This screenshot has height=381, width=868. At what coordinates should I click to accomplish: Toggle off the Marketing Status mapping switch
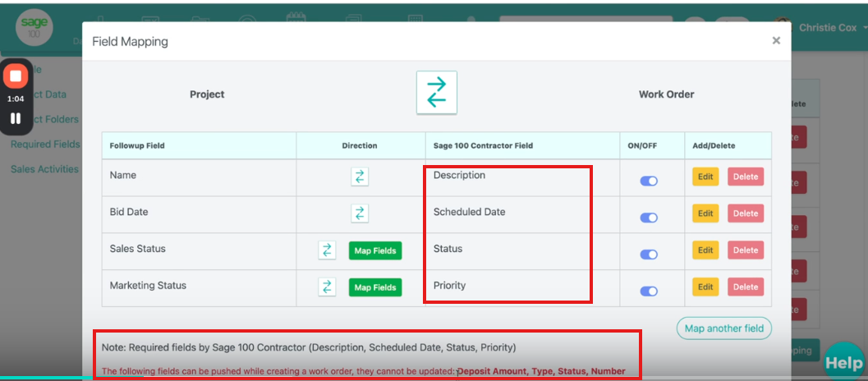[x=649, y=291]
